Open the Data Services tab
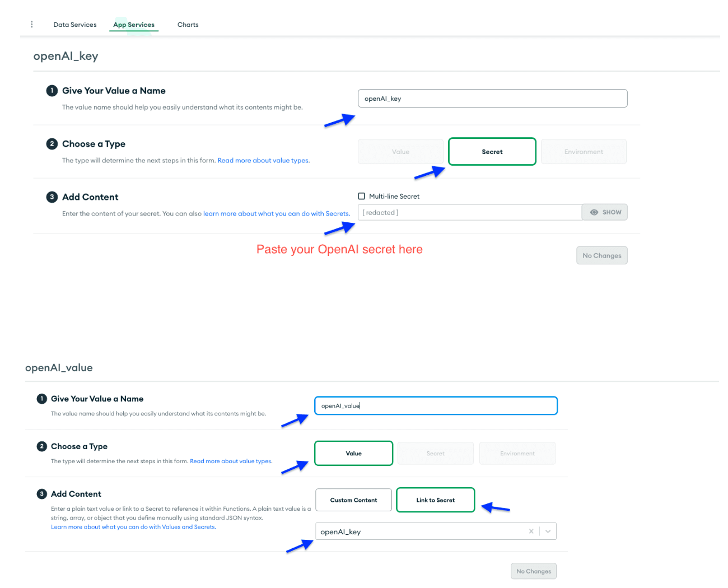Screen dimensions: 728x588 (75, 25)
